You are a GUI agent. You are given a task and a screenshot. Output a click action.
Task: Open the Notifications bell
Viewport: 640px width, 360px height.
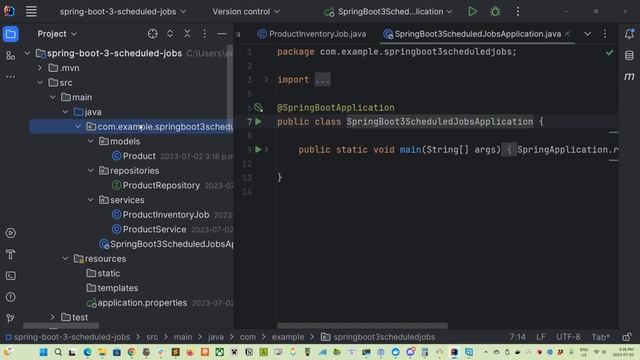629,34
